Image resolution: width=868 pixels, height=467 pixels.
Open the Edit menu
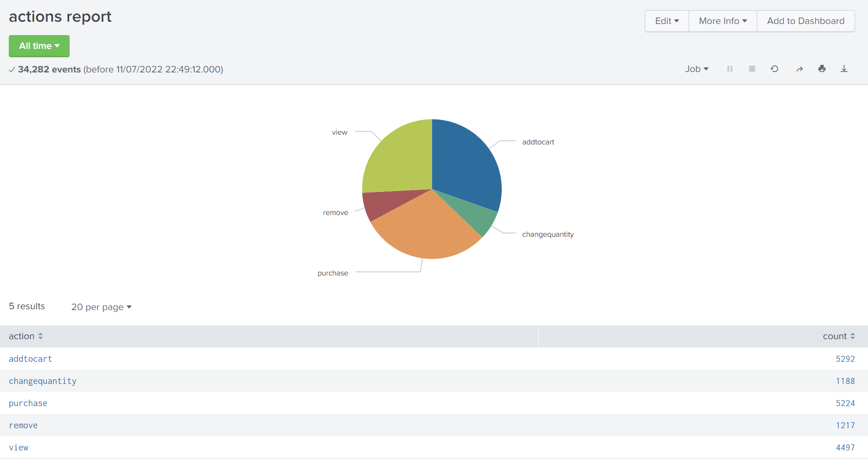coord(666,21)
